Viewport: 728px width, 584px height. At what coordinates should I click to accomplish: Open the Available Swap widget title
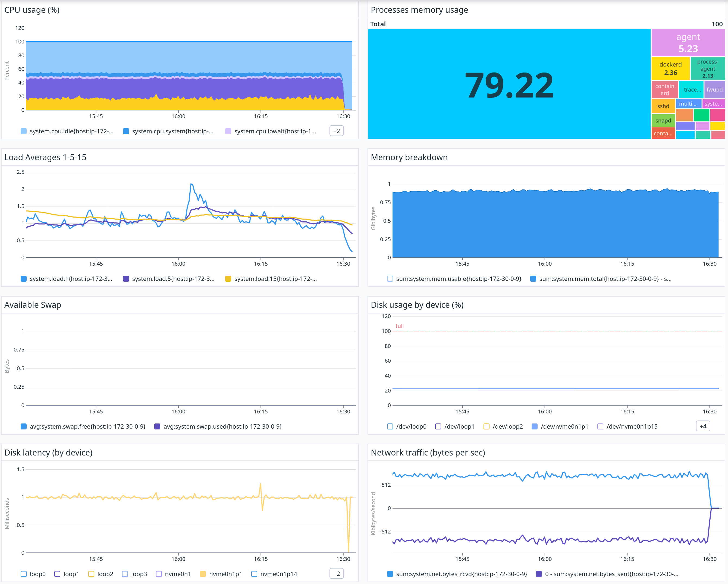coord(33,305)
